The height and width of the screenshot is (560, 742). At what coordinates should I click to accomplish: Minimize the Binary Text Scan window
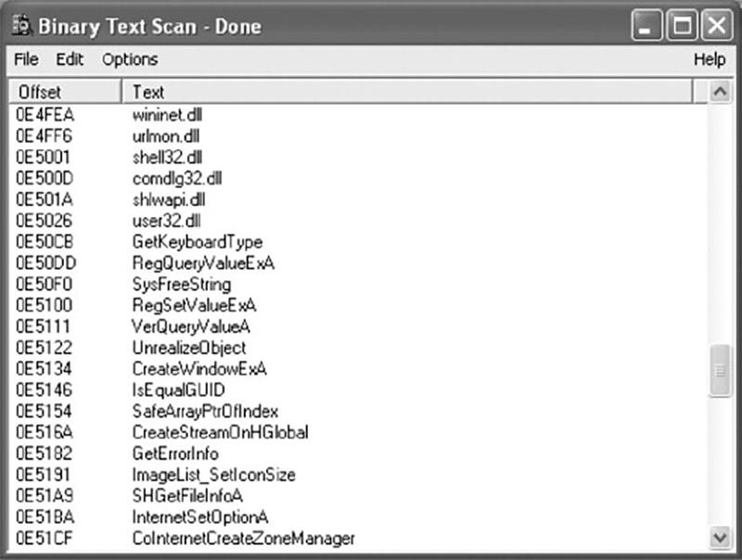[x=646, y=26]
